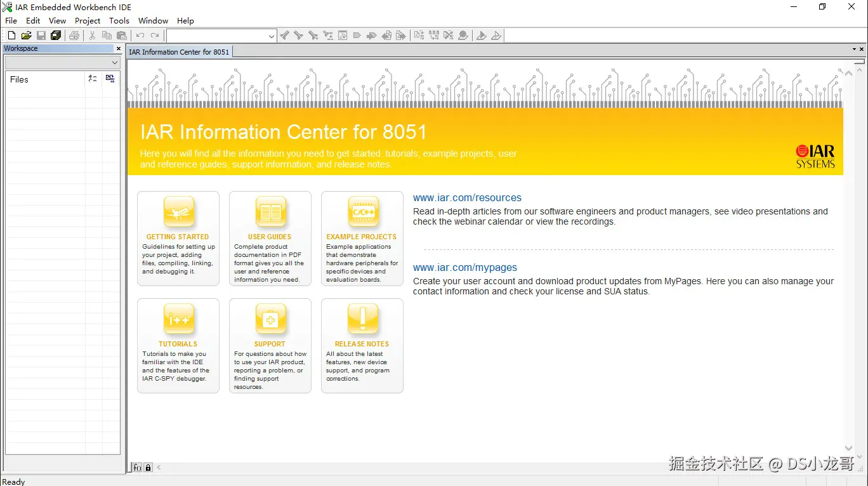The image size is (868, 486).
Task: Open the Tutorials tile
Action: (178, 346)
